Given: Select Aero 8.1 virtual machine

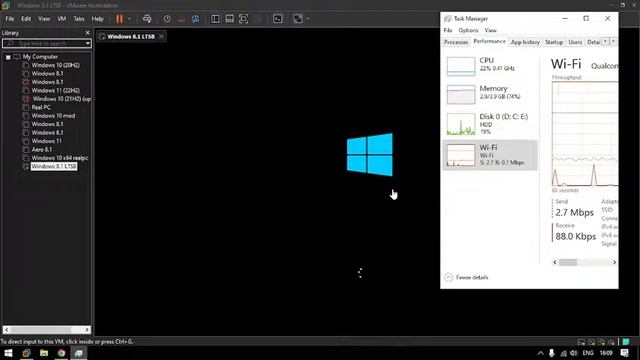Looking at the screenshot, I should 42,149.
